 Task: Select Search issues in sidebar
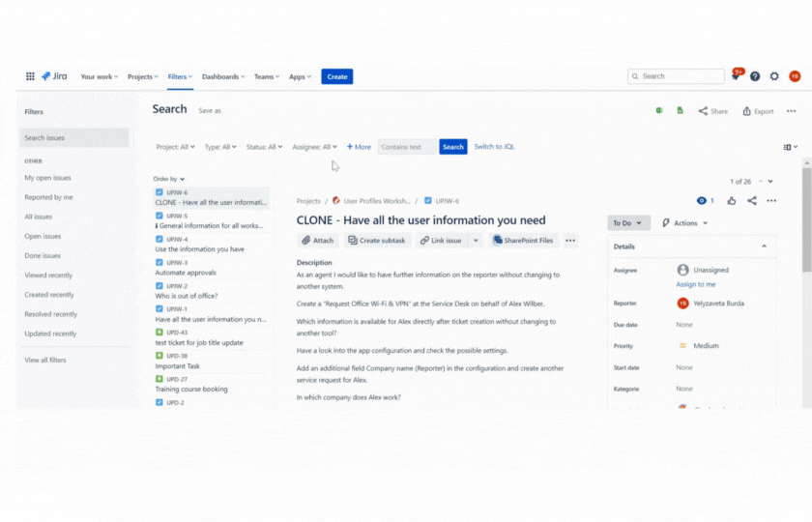[74, 137]
